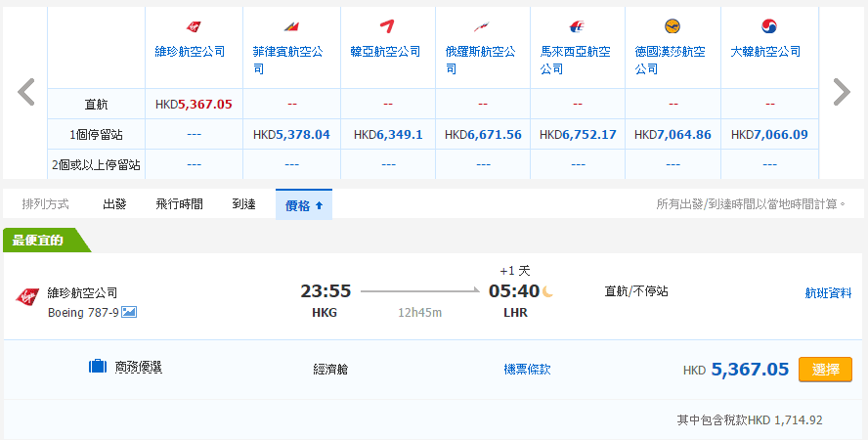The width and height of the screenshot is (868, 440).
Task: Select the direct flight HKD5,367.05 price
Action: click(x=194, y=104)
